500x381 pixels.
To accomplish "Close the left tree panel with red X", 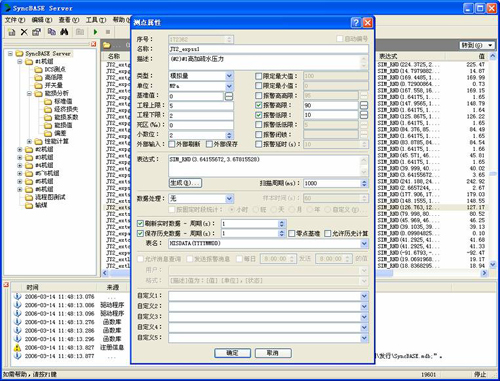I will [93, 44].
